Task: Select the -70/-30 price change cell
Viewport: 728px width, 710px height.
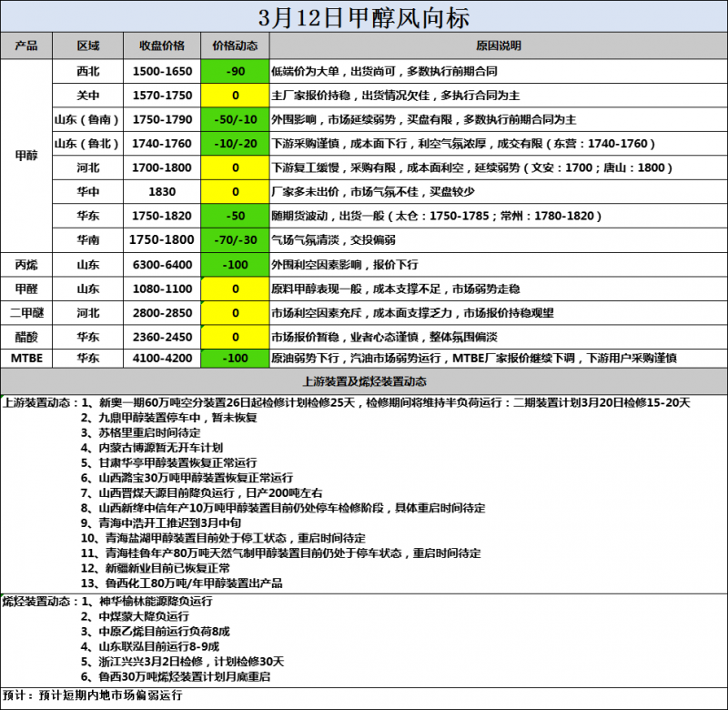Action: click(235, 240)
